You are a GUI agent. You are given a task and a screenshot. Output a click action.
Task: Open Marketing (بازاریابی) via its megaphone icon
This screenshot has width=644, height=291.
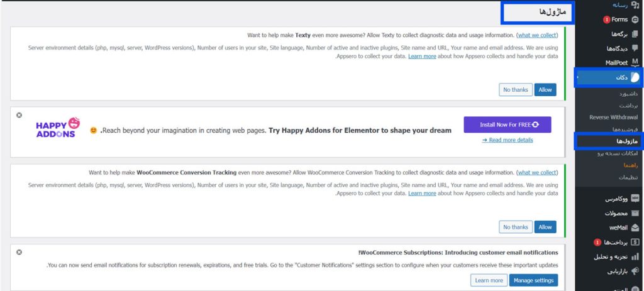[635, 272]
